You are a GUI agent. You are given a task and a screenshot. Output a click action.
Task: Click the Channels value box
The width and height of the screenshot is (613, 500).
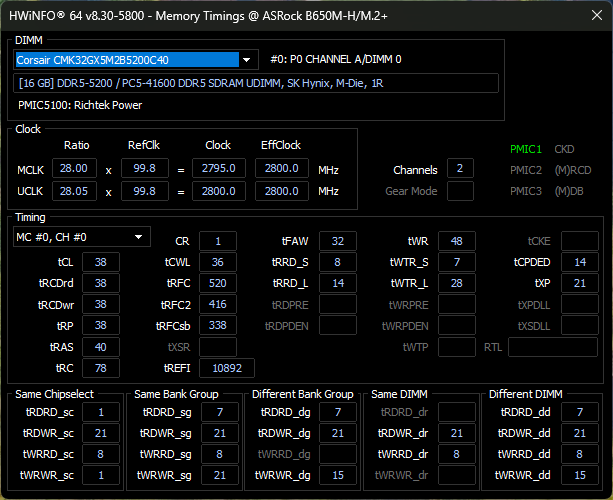coord(460,168)
